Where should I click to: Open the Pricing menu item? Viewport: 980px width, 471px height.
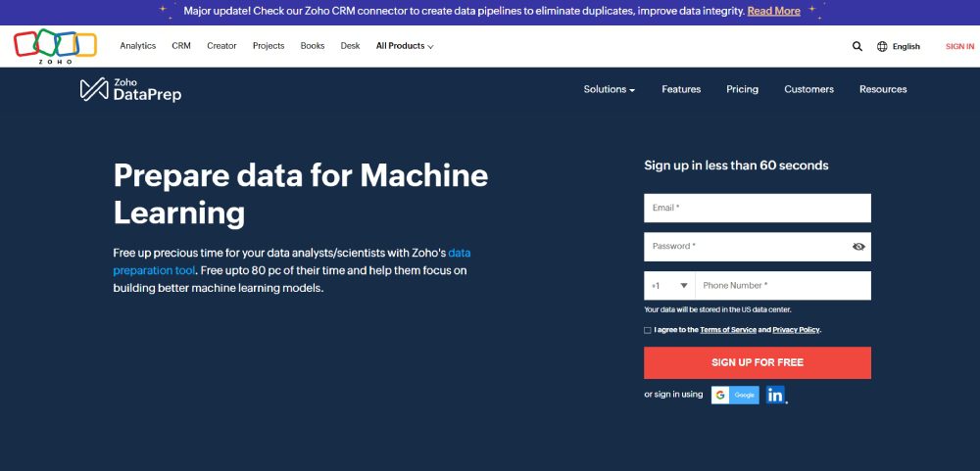(743, 89)
